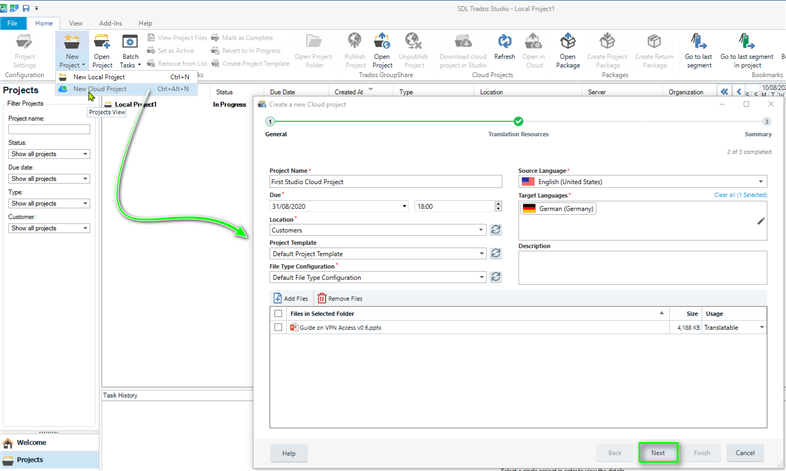
Task: Click the Cancel button in wizard
Action: point(745,452)
